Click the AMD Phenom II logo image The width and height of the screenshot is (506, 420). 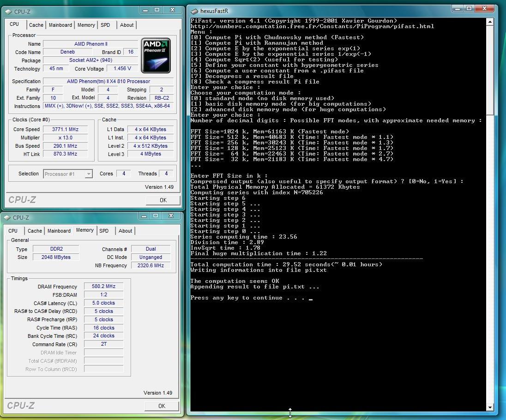coord(156,55)
